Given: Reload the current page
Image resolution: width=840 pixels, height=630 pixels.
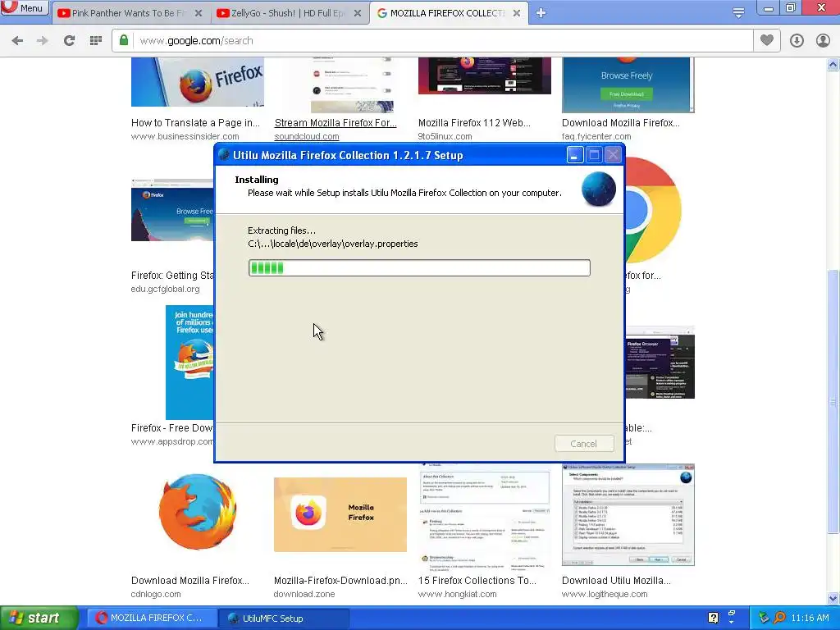Looking at the screenshot, I should point(69,41).
